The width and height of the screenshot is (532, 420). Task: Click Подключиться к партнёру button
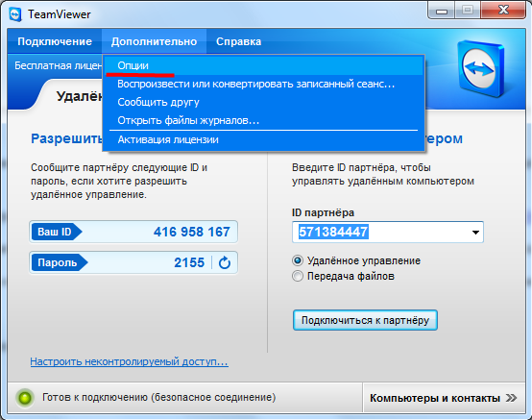pyautogui.click(x=365, y=320)
